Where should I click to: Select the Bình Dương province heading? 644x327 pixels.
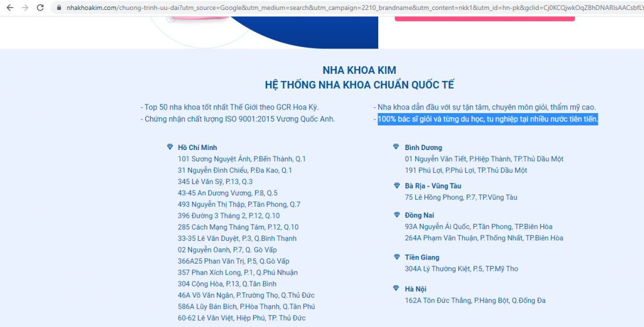click(423, 148)
